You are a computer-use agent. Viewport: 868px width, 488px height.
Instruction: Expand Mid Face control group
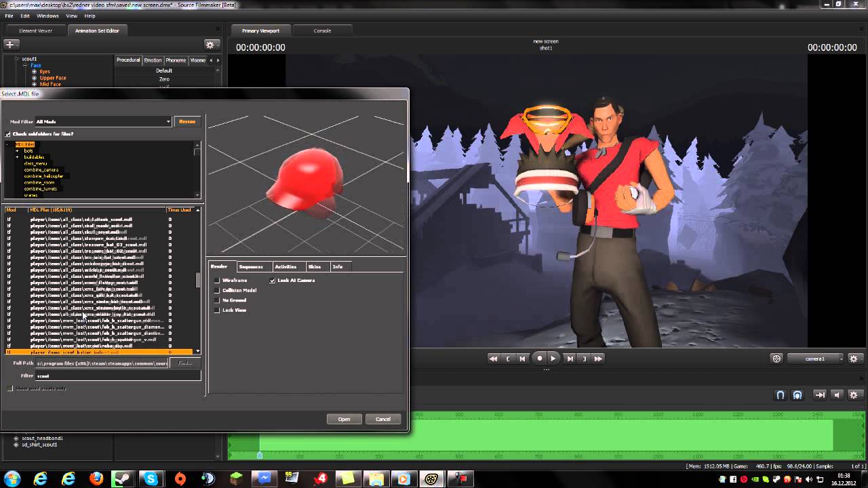(x=34, y=85)
